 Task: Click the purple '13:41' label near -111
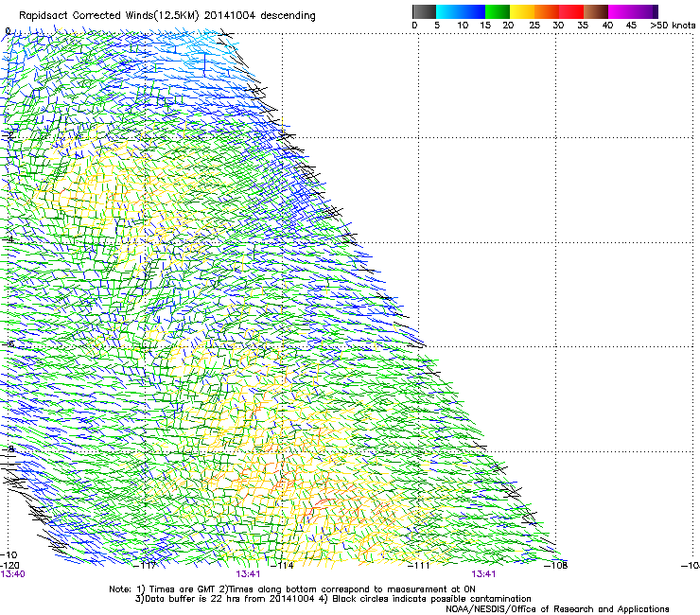pyautogui.click(x=484, y=574)
